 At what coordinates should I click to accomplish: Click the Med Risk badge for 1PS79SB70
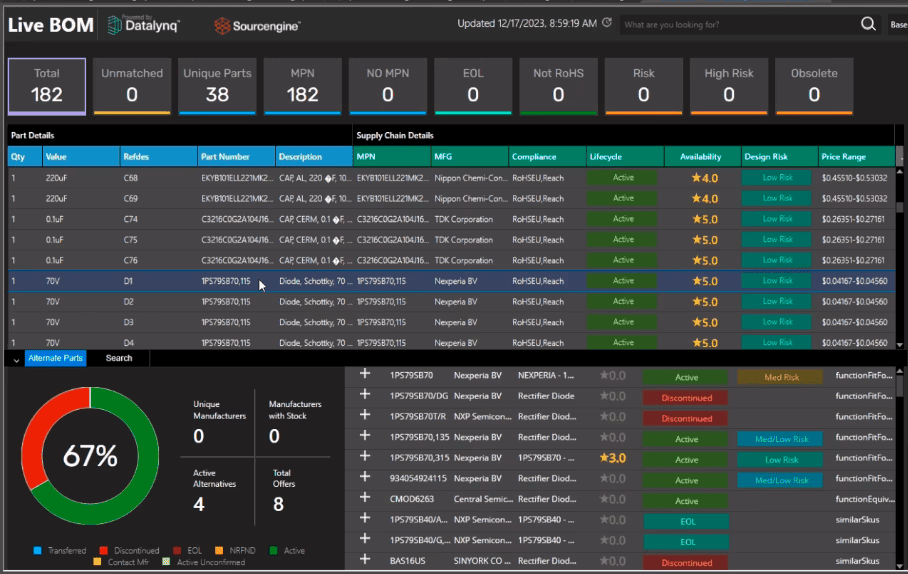pos(780,377)
